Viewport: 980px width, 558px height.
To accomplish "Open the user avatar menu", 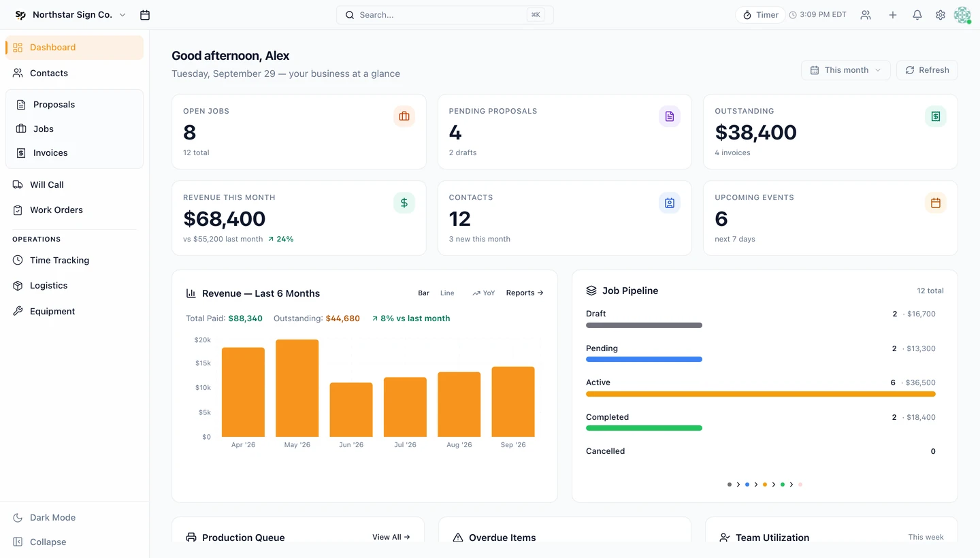I will pos(962,15).
